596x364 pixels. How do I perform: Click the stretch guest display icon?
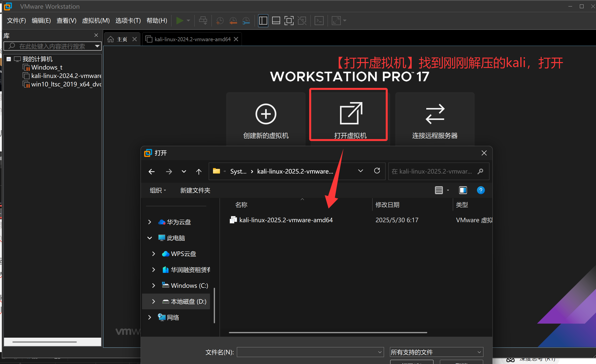[x=336, y=21]
